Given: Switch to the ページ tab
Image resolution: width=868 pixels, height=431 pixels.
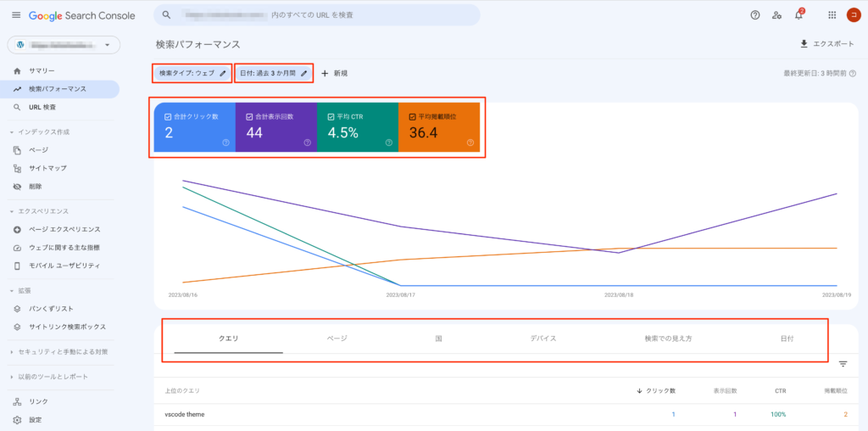Looking at the screenshot, I should [x=337, y=339].
